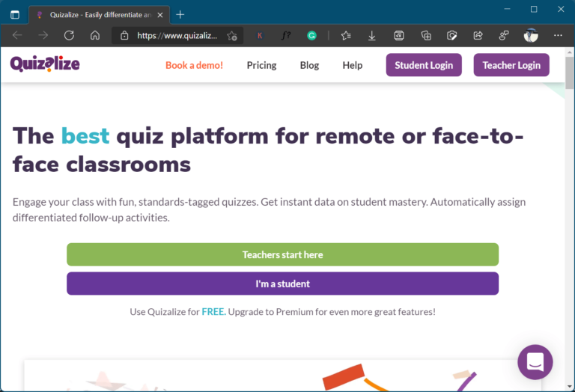The height and width of the screenshot is (392, 575).
Task: Click the I'm a student button
Action: [x=282, y=284]
